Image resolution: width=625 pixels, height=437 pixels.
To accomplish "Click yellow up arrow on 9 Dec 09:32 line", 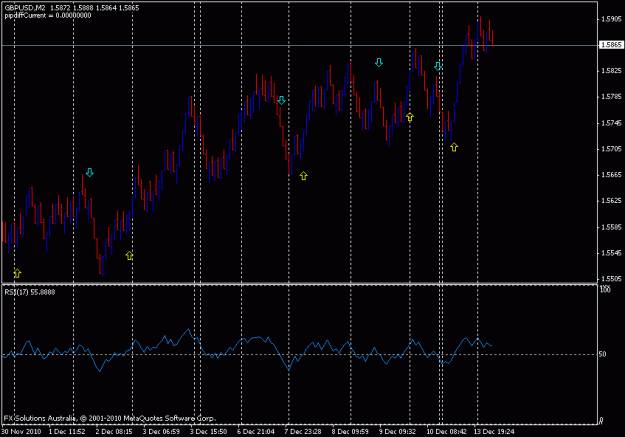I will [410, 117].
